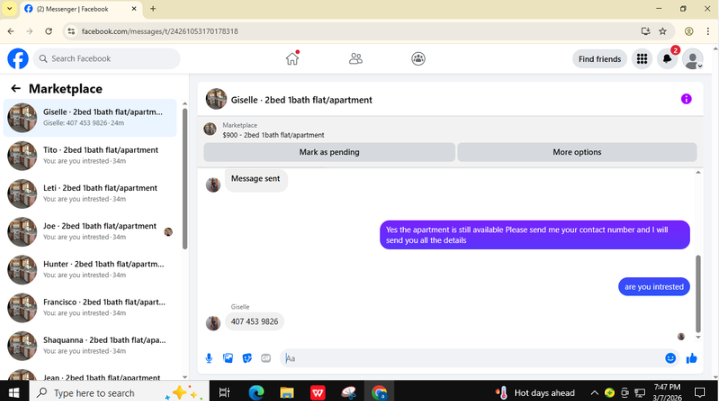Open the Facebook menu grid icon
The width and height of the screenshot is (719, 401).
pos(642,59)
